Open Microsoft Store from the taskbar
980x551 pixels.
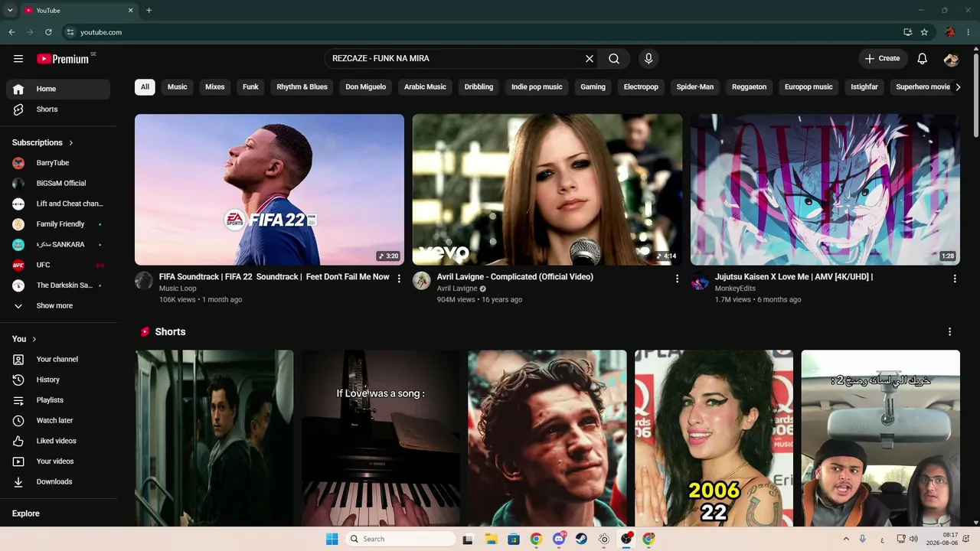[514, 539]
